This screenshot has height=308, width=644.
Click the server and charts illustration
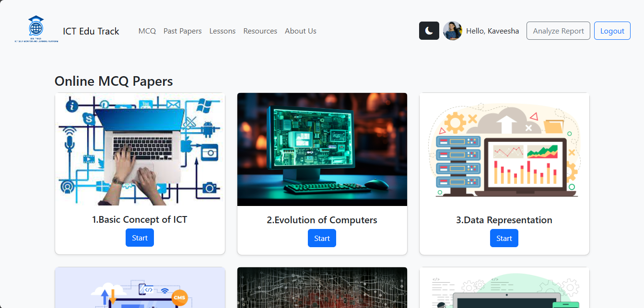(x=504, y=149)
